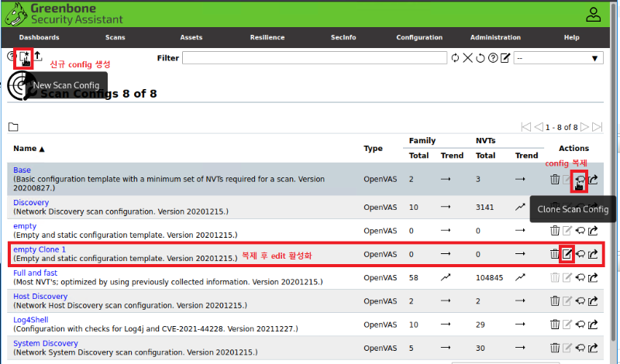Image resolution: width=620 pixels, height=364 pixels.
Task: Open the Configuration menu
Action: (419, 37)
